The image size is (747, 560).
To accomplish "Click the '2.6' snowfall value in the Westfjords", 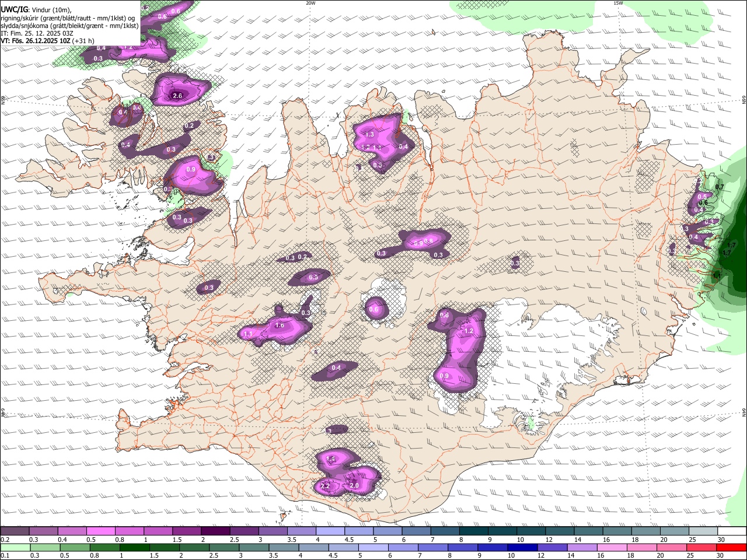I will [x=177, y=96].
